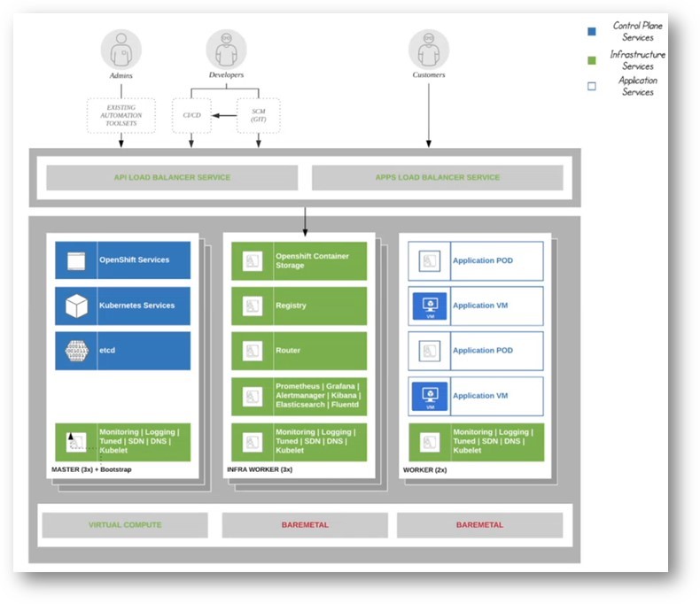Click the Application Services legend text
Viewport: 700px width, 604px height.
pos(637,86)
